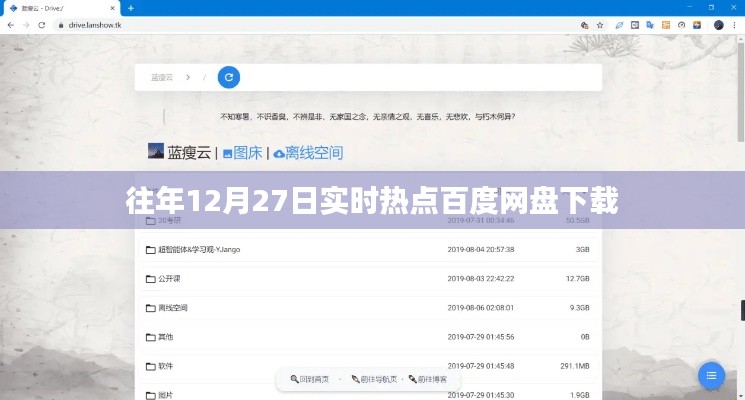Viewport: 745px width, 400px height.
Task: Click the date 2019-07-29 01:45:56
Action: [x=481, y=337]
